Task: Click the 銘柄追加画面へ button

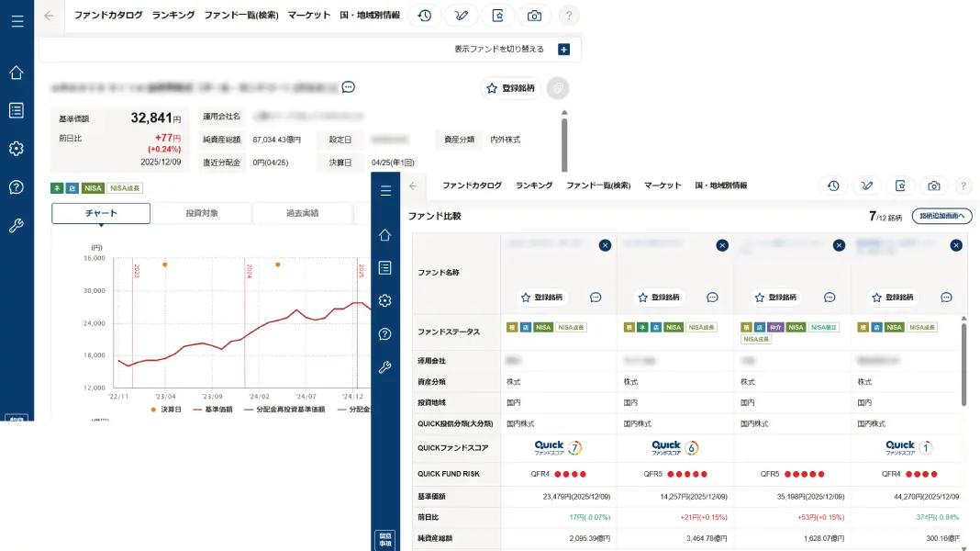Action: (x=941, y=217)
